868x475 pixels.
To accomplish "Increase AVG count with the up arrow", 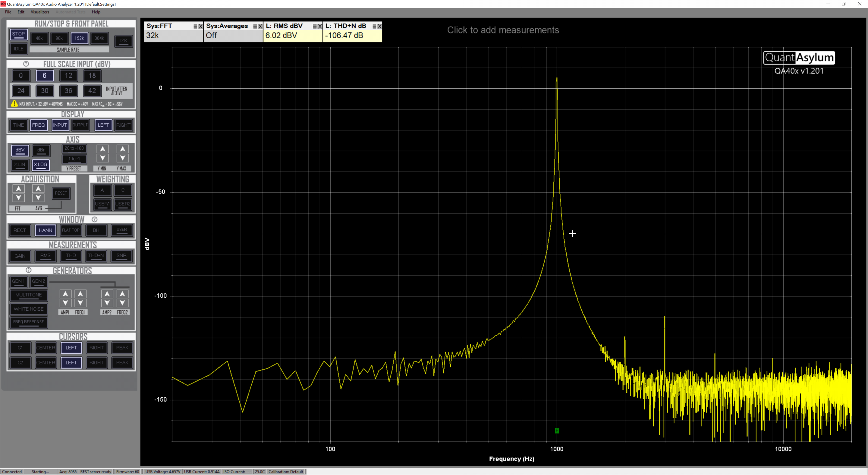I will (38, 188).
